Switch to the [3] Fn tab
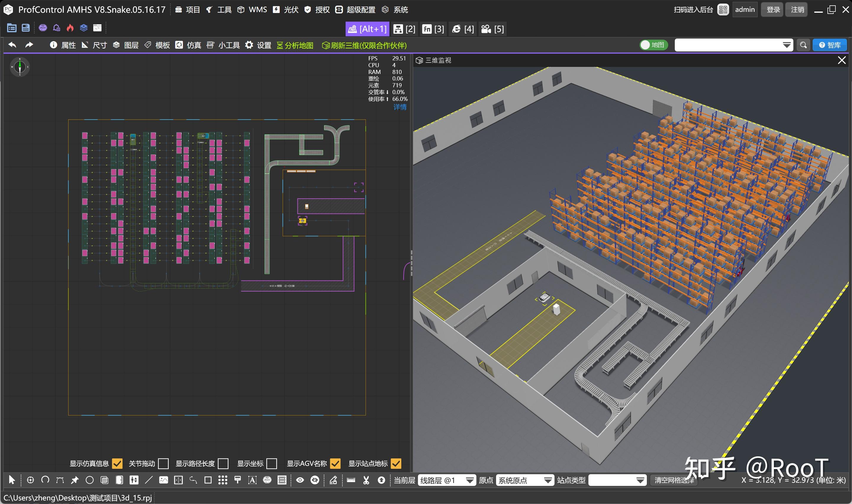Image resolution: width=852 pixels, height=504 pixels. pos(433,29)
